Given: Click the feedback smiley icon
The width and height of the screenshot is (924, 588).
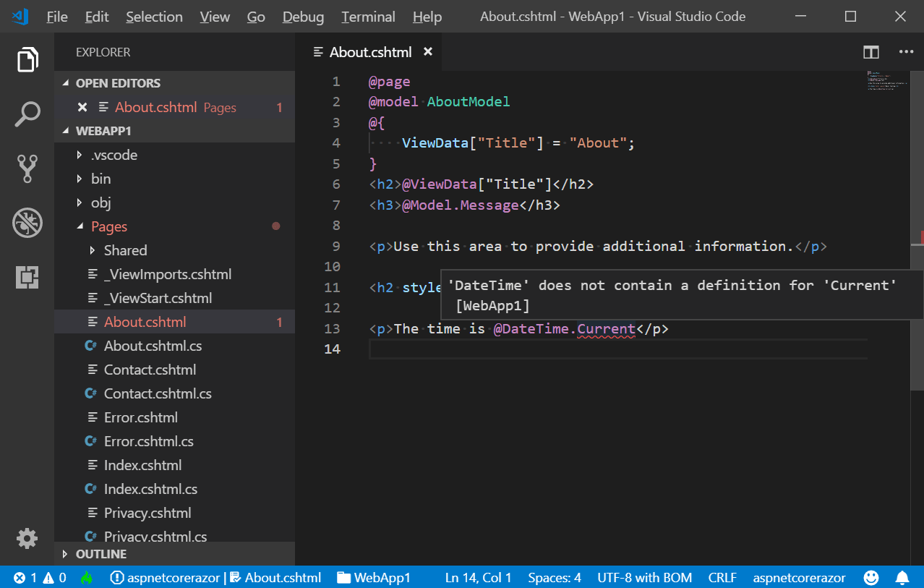Looking at the screenshot, I should pyautogui.click(x=871, y=578).
